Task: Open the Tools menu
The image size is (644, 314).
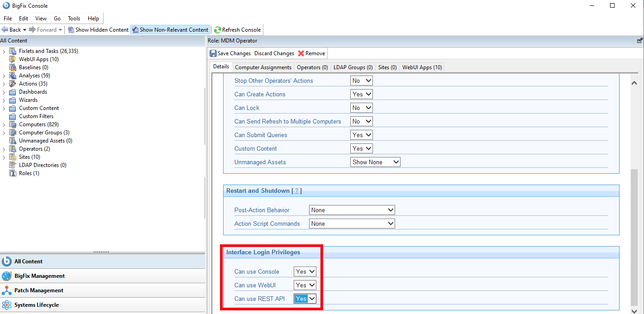Action: click(x=73, y=19)
